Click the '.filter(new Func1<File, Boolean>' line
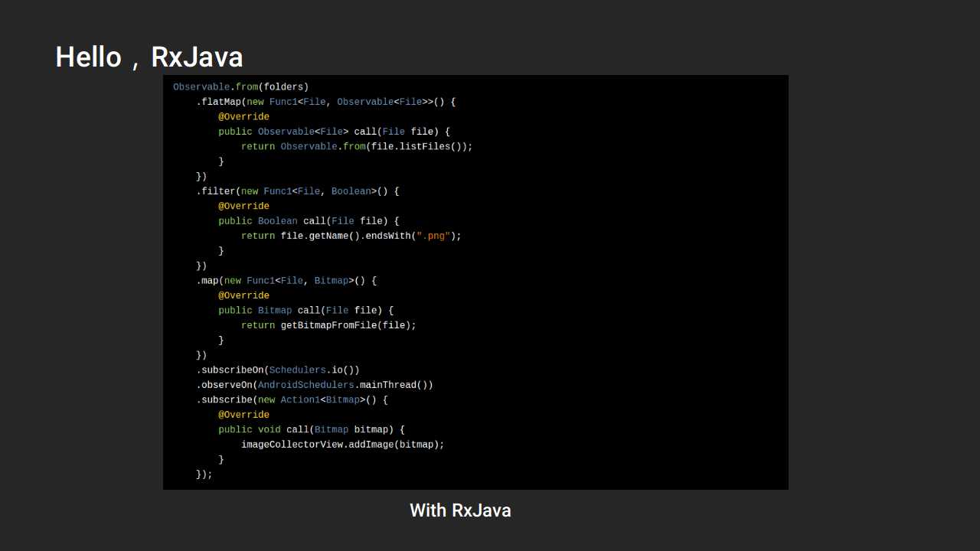This screenshot has height=551, width=980. 298,191
